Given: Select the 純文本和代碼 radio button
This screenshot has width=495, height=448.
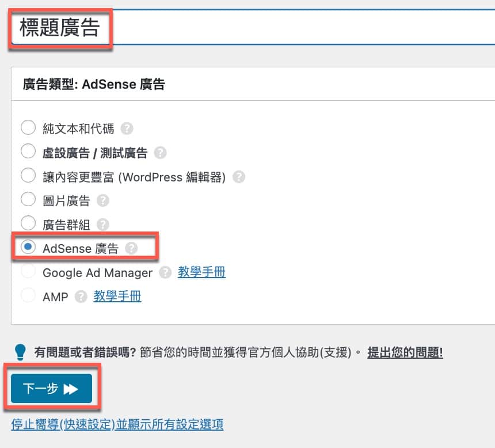Looking at the screenshot, I should [x=28, y=128].
